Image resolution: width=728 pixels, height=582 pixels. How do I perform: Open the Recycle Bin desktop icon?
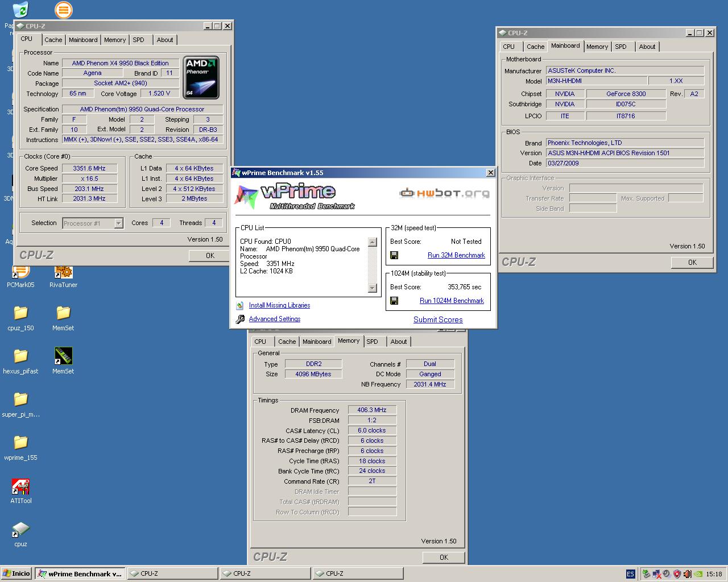pyautogui.click(x=20, y=9)
